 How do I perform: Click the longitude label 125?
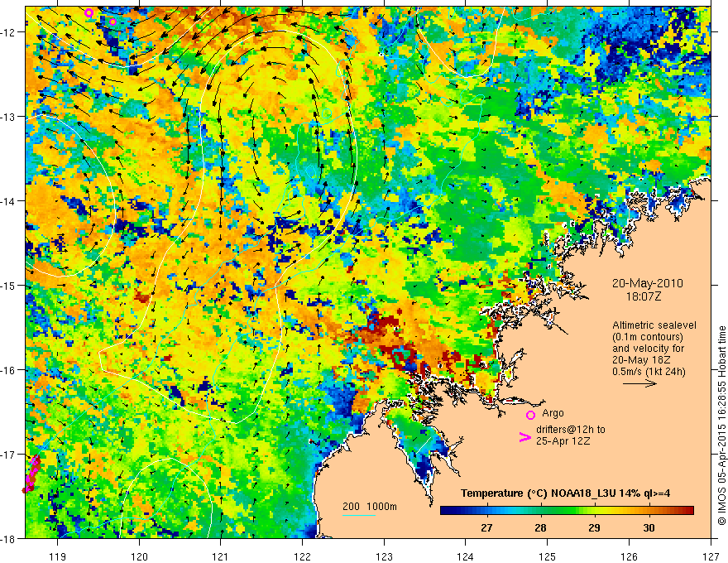(548, 556)
